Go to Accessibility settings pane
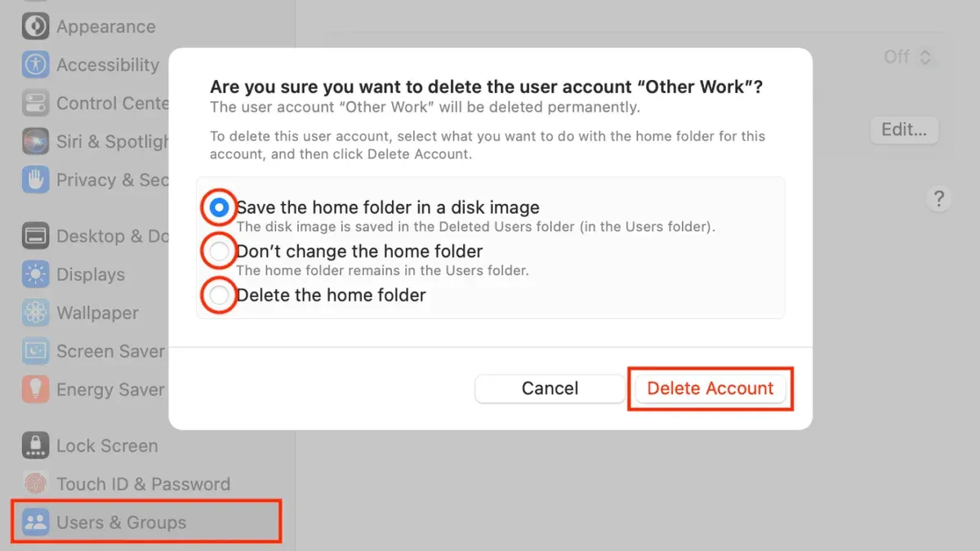Screen dimensions: 980x551 point(107,65)
